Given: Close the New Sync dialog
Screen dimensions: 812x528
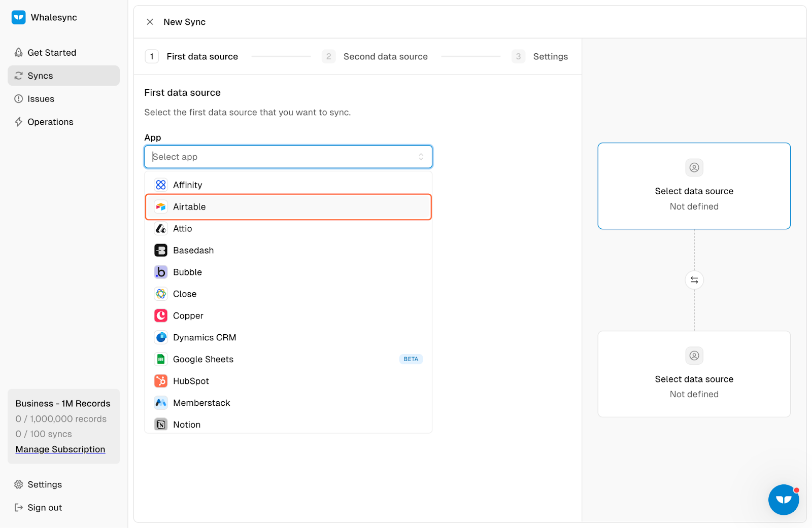Looking at the screenshot, I should (x=150, y=22).
